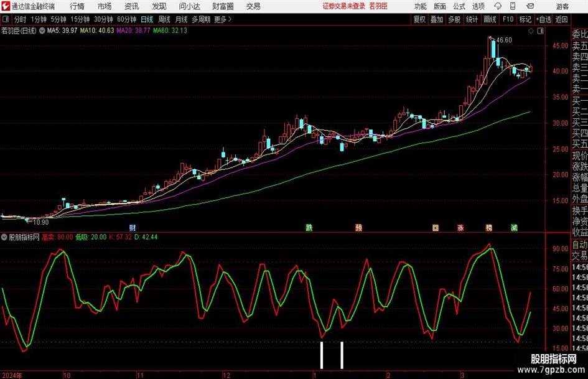Switch to 30分钟 period
The width and height of the screenshot is (588, 379).
pyautogui.click(x=103, y=19)
